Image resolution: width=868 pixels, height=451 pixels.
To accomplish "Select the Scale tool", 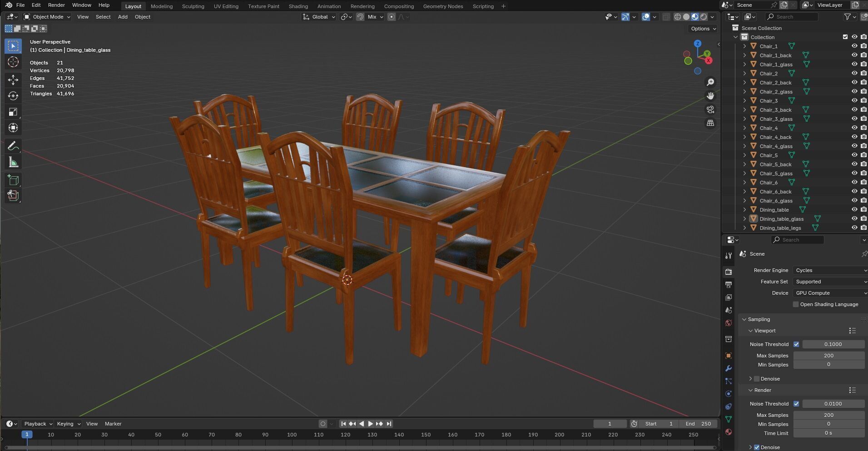I will tap(13, 112).
